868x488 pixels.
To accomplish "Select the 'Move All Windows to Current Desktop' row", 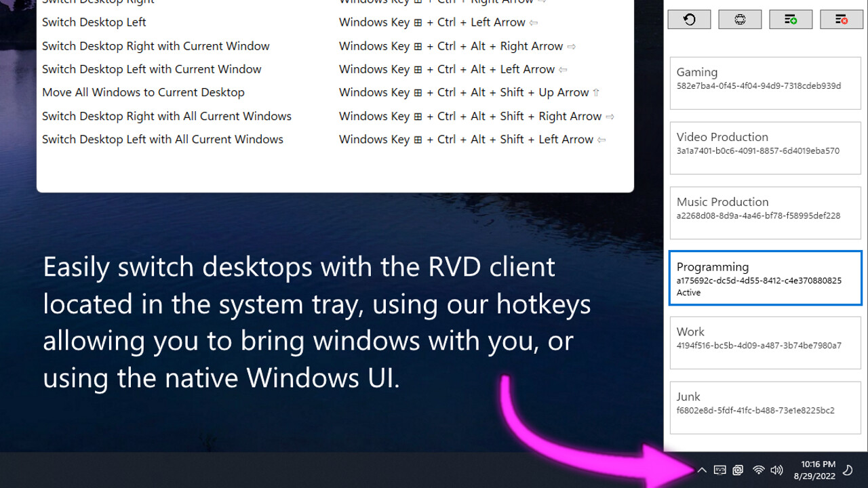I will click(x=143, y=92).
